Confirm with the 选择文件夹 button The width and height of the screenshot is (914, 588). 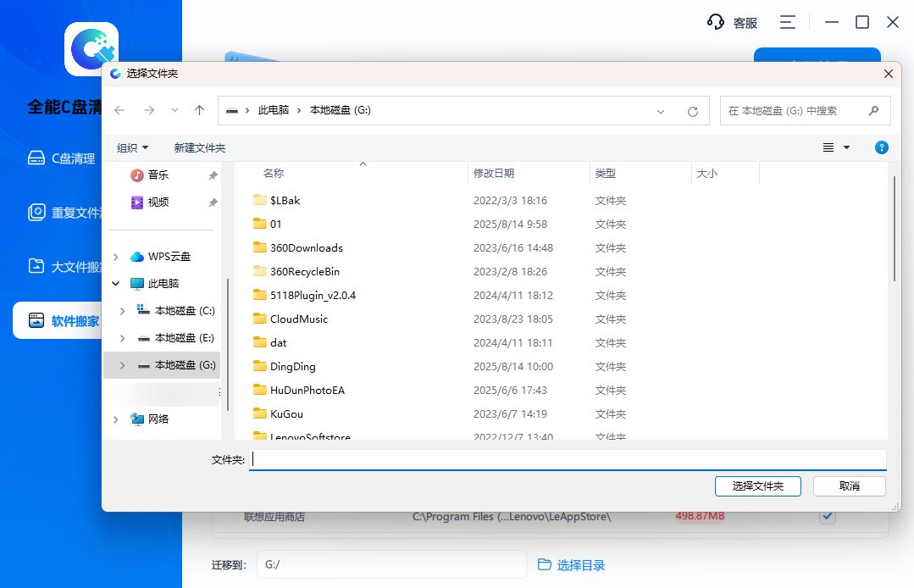click(x=757, y=486)
